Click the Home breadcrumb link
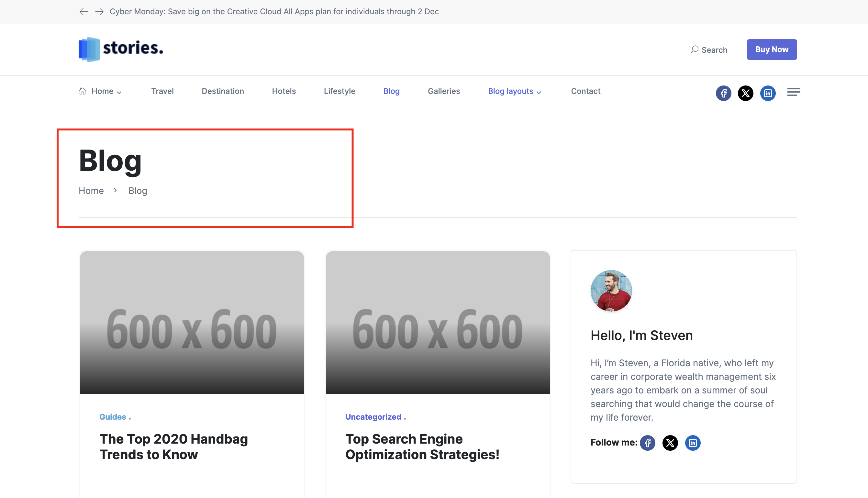 (91, 191)
